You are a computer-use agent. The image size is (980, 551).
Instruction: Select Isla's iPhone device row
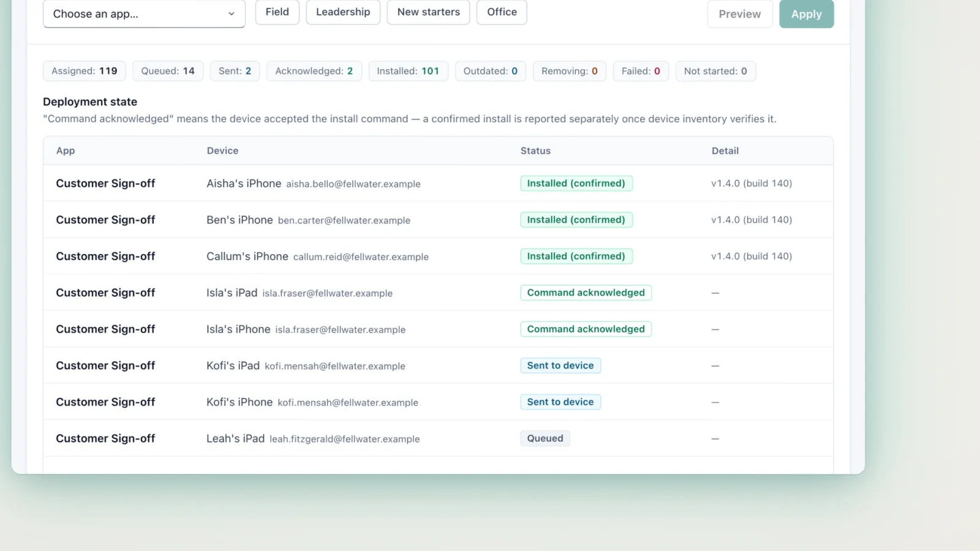tap(438, 329)
